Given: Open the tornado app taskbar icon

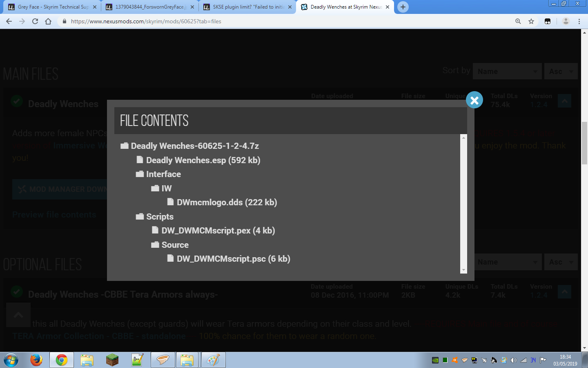Looking at the screenshot, I should [x=163, y=360].
